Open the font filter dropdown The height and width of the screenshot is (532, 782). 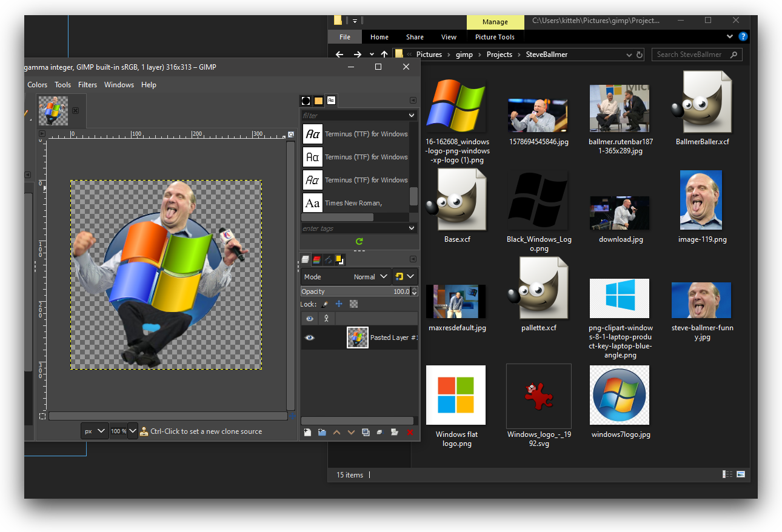click(412, 115)
